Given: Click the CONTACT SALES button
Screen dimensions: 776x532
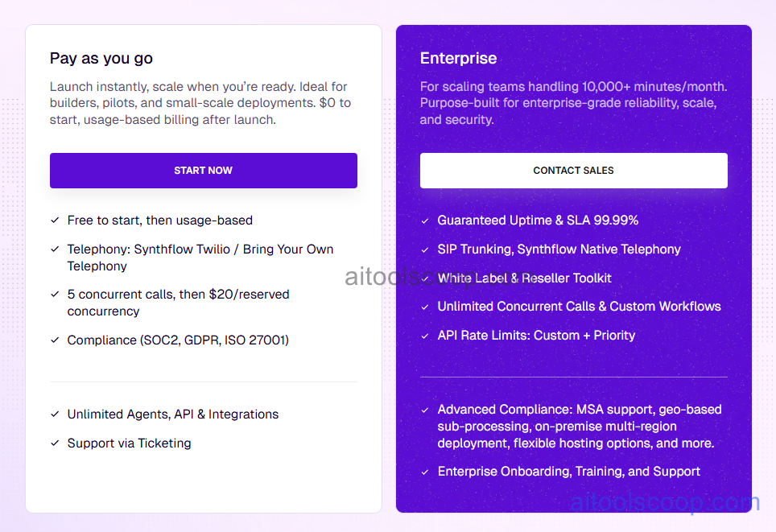Looking at the screenshot, I should tap(573, 171).
